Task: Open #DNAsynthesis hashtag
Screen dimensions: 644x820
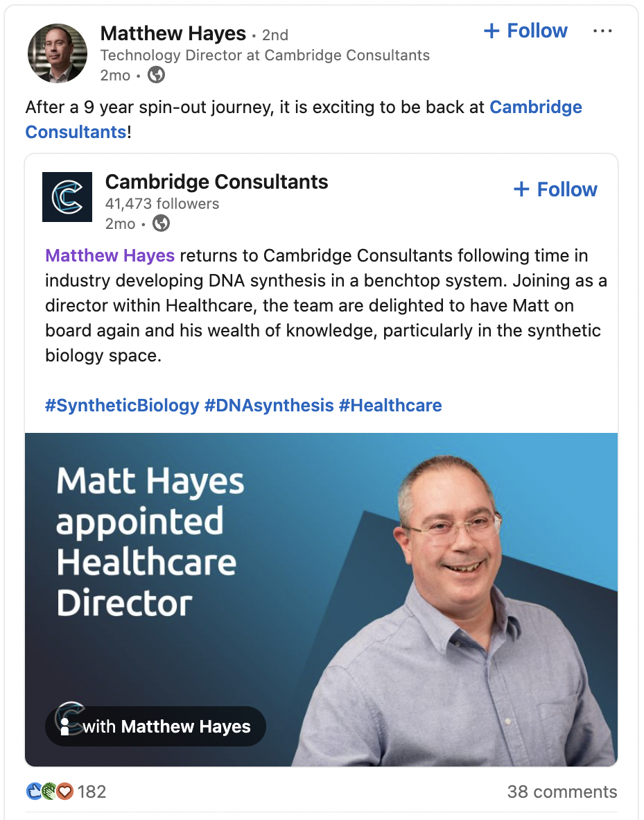Action: [269, 405]
